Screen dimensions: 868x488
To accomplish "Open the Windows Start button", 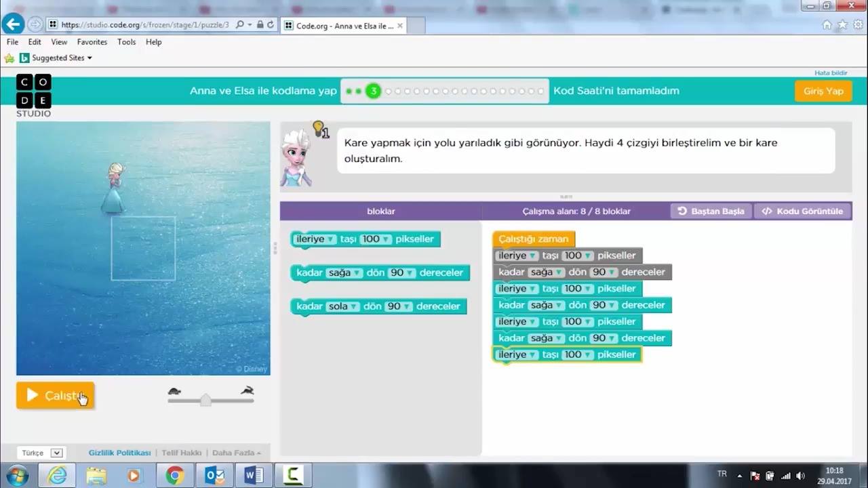I will (x=16, y=475).
